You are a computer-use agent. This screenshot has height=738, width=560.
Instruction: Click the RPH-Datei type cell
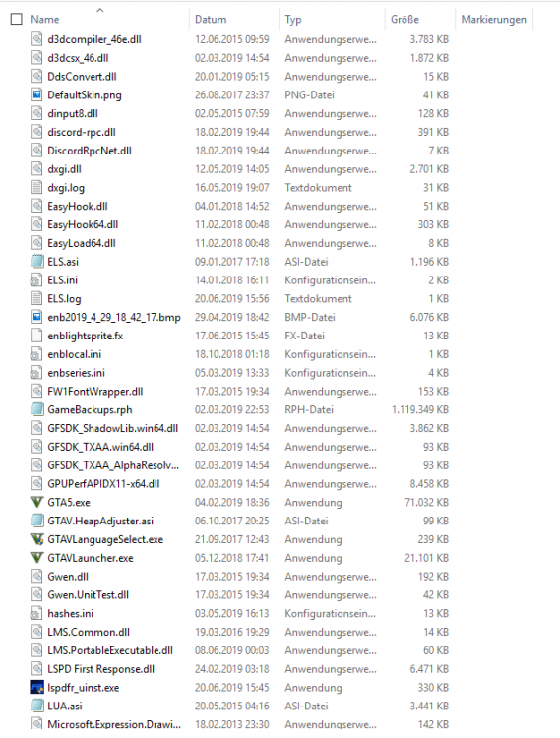309,410
